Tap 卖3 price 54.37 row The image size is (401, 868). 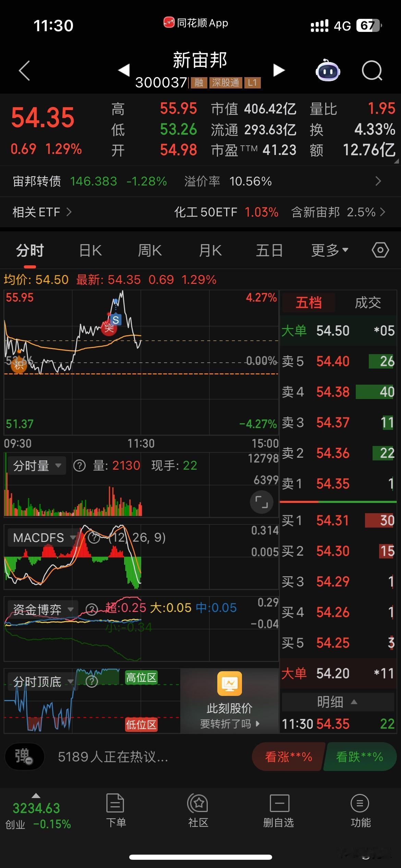pyautogui.click(x=338, y=422)
